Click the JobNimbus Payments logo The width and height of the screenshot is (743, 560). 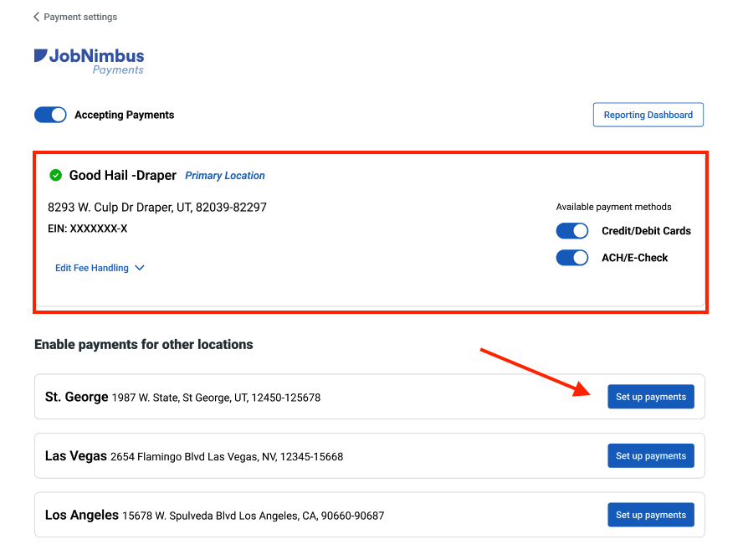(x=89, y=59)
